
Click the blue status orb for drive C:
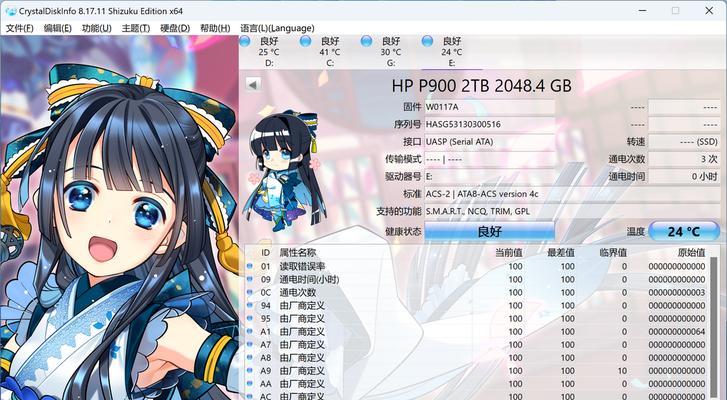(x=305, y=41)
